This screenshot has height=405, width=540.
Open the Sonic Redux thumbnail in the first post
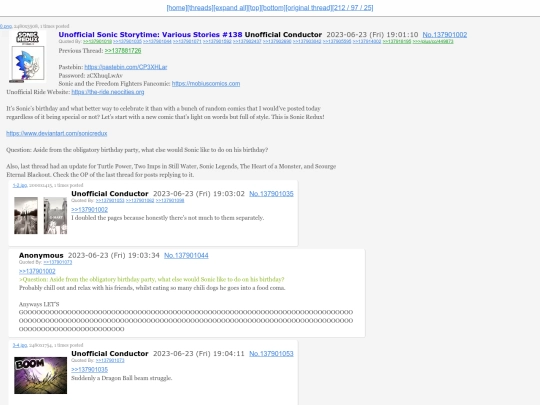click(28, 57)
